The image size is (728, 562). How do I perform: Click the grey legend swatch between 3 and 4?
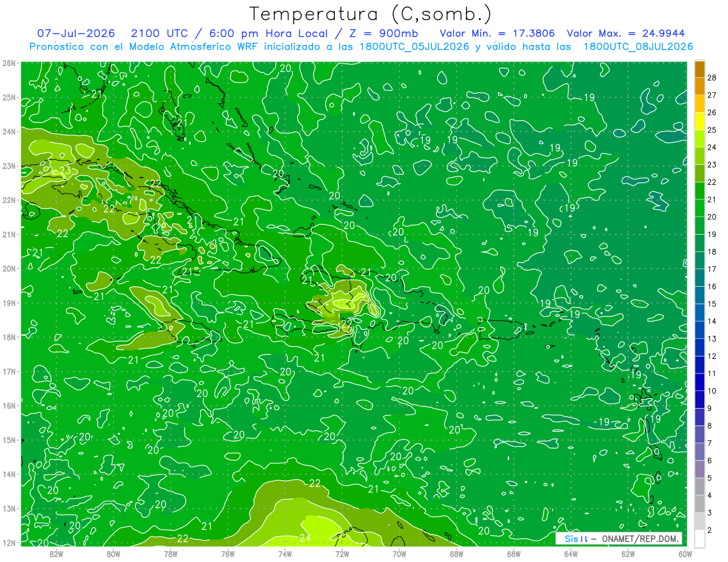[x=699, y=504]
